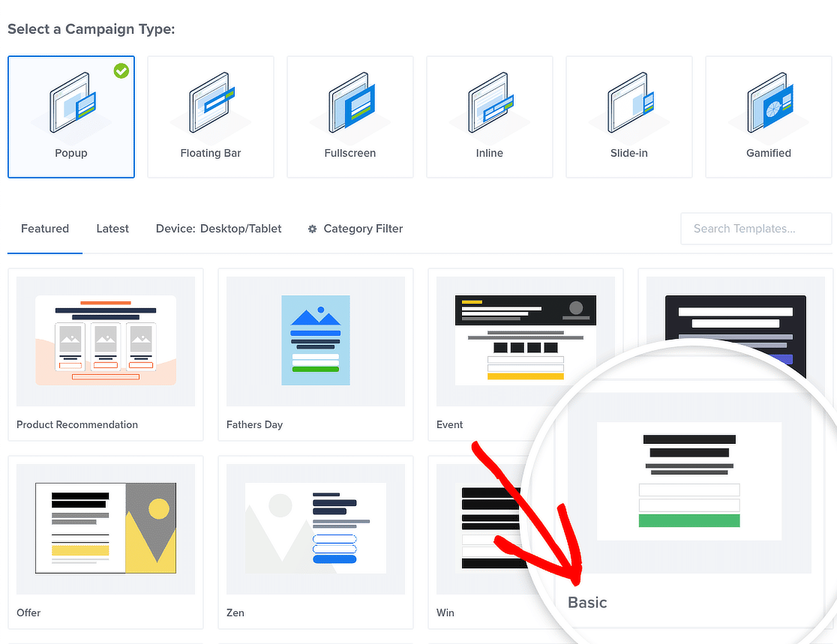Click the Zen template label

point(235,613)
